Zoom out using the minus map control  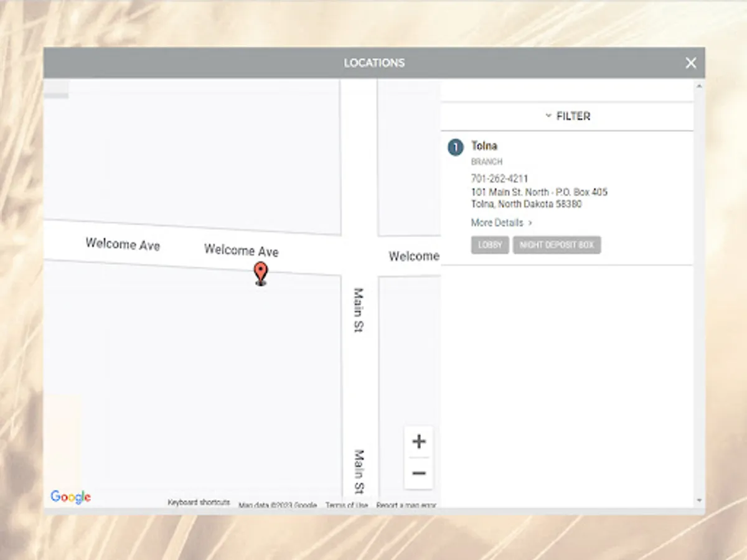click(x=419, y=474)
